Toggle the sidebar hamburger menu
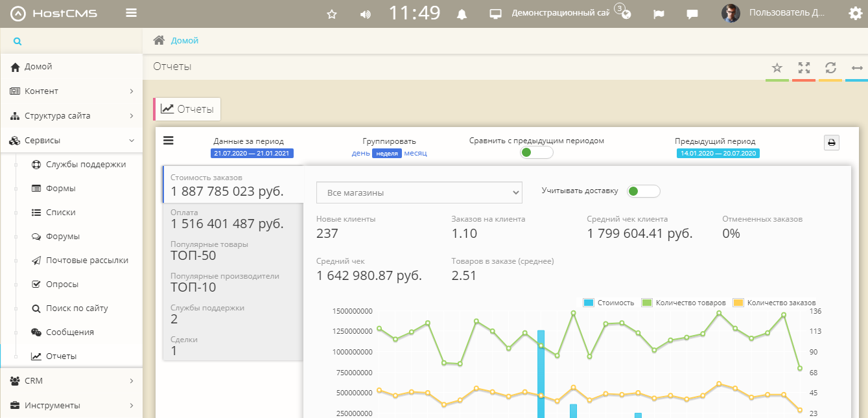Screen dimensions: 868x418 click(132, 13)
